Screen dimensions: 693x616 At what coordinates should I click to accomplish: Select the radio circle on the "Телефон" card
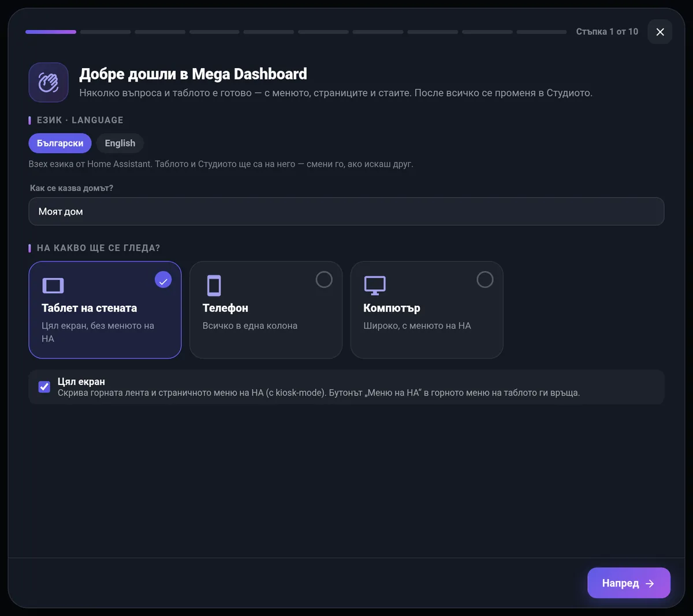coord(324,280)
